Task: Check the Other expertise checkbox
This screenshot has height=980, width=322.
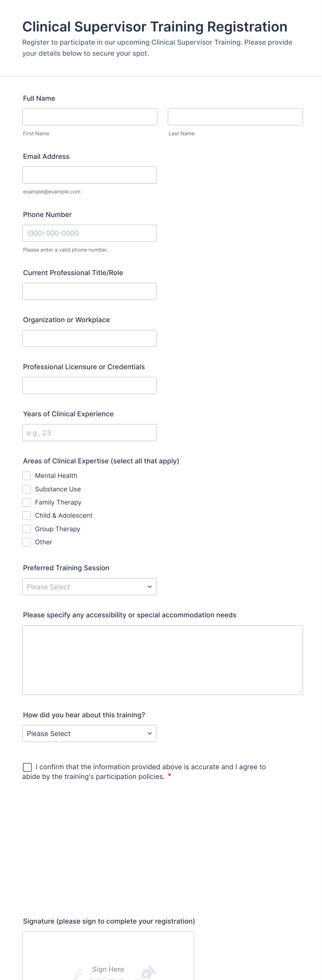Action: (26, 542)
